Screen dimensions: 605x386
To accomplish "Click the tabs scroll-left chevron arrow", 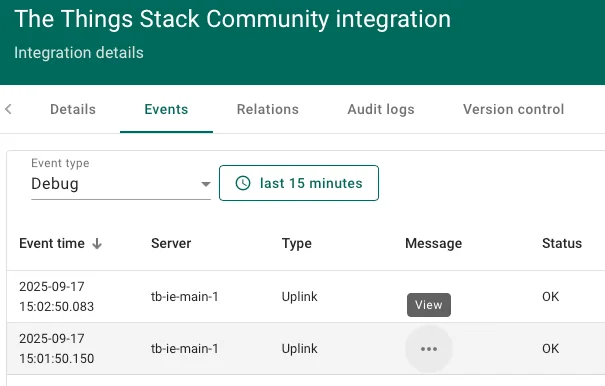I will pos(8,109).
